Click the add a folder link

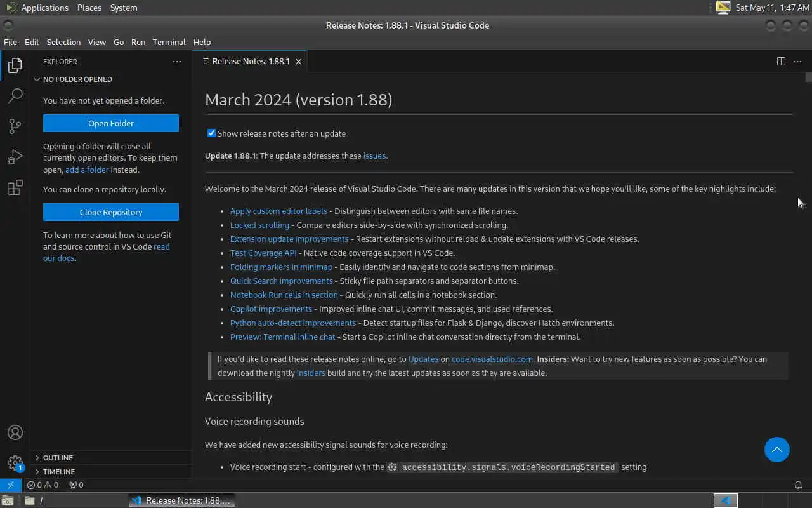pyautogui.click(x=87, y=170)
